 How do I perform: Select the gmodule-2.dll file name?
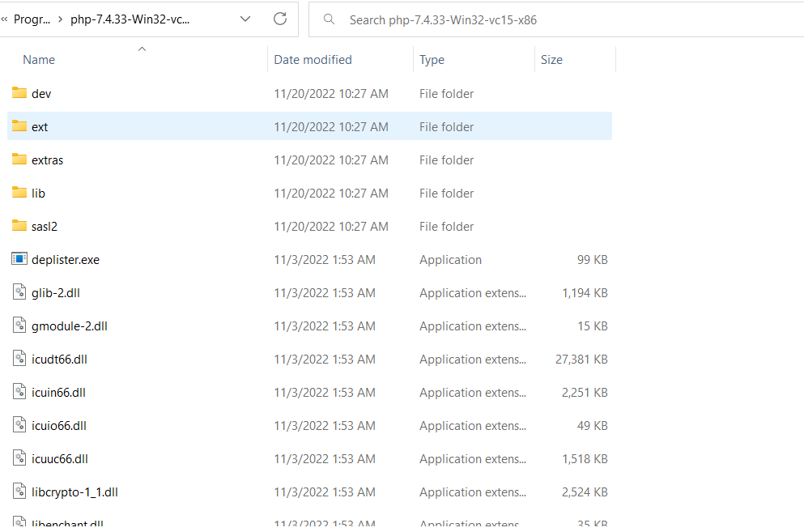pos(69,326)
